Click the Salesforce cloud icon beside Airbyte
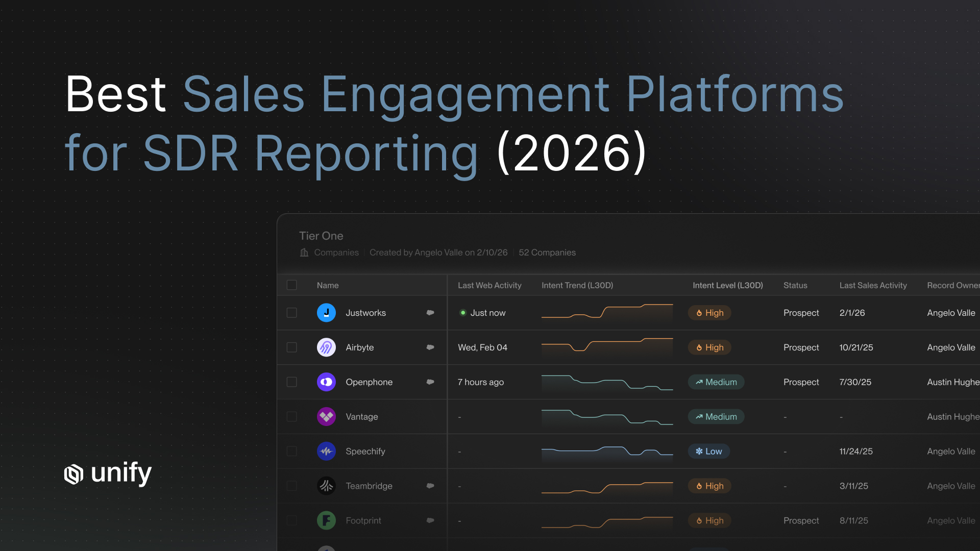The image size is (980, 551). tap(430, 347)
